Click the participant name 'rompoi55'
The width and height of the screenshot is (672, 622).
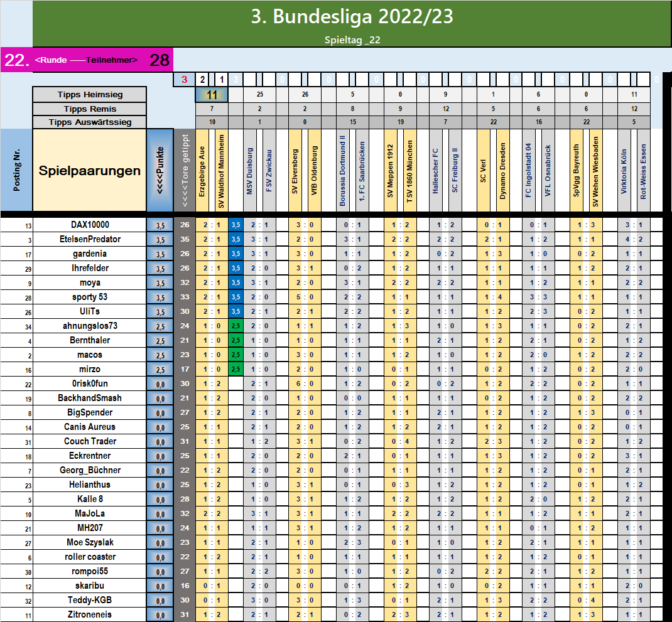click(90, 571)
